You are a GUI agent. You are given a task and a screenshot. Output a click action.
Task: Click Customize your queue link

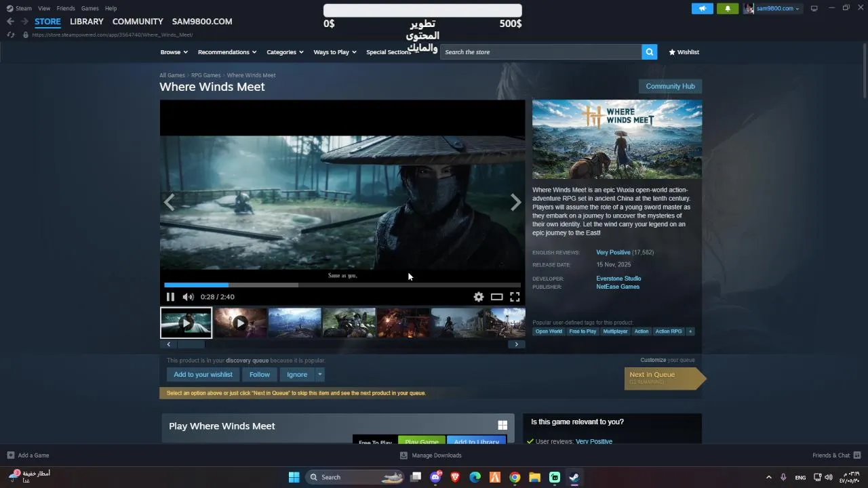pyautogui.click(x=667, y=360)
